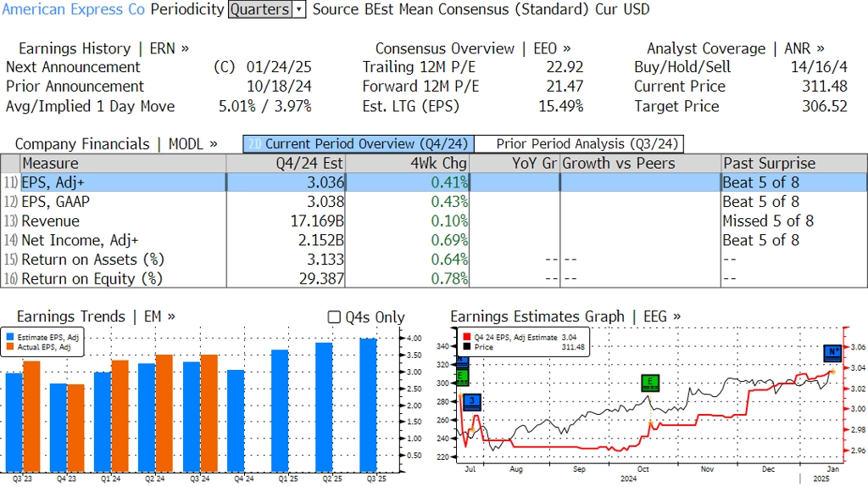Click the blue Estimate EPS, Adj legend swatch
Image resolution: width=868 pixels, height=487 pixels.
(10, 337)
